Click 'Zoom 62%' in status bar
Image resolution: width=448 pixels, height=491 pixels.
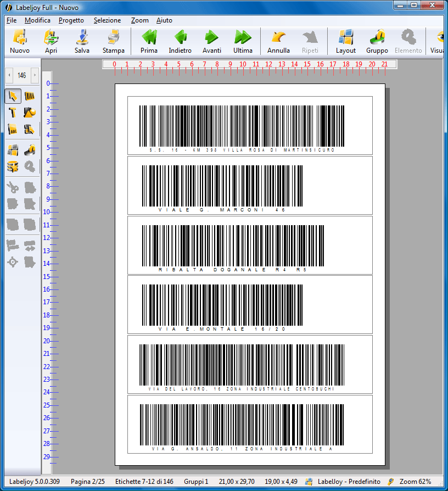[x=415, y=482]
